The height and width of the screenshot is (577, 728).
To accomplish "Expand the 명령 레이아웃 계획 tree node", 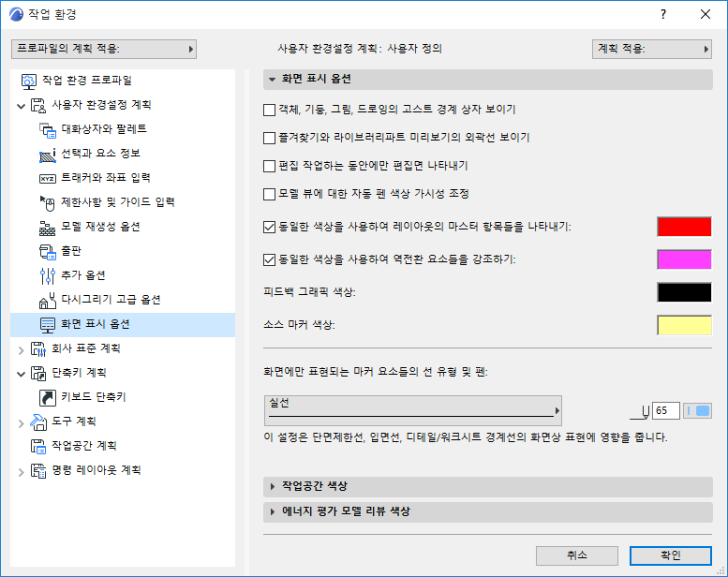I will [21, 472].
